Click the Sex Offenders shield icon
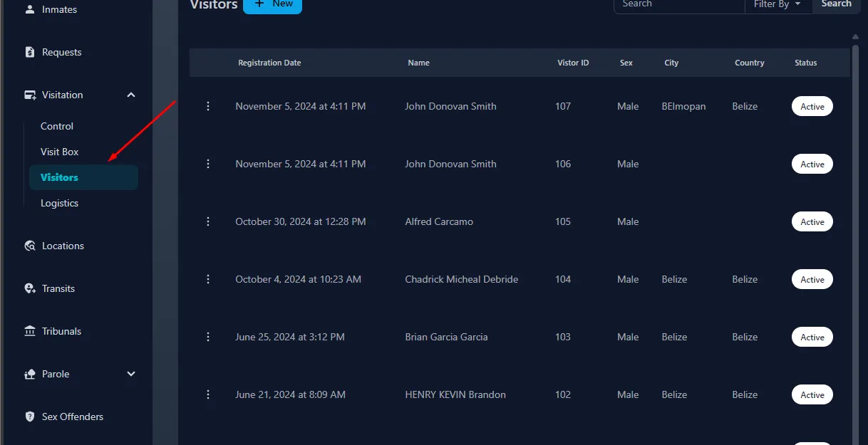The image size is (868, 445). (x=30, y=417)
